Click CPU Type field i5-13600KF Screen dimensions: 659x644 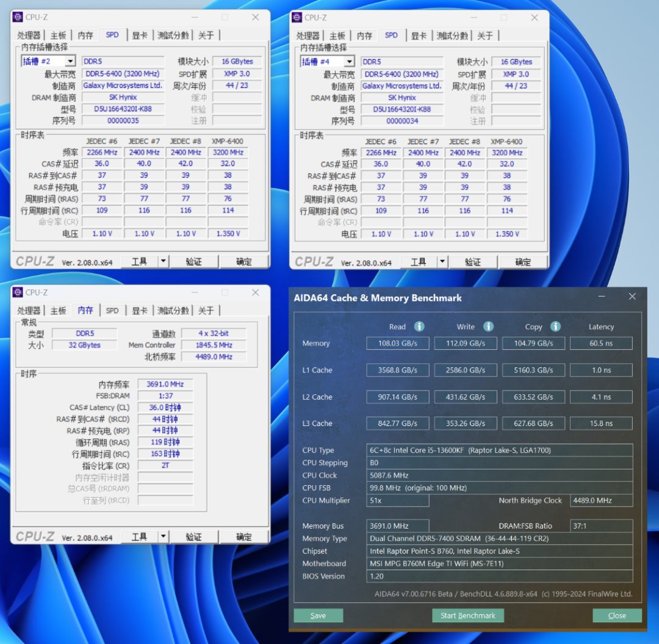point(500,450)
